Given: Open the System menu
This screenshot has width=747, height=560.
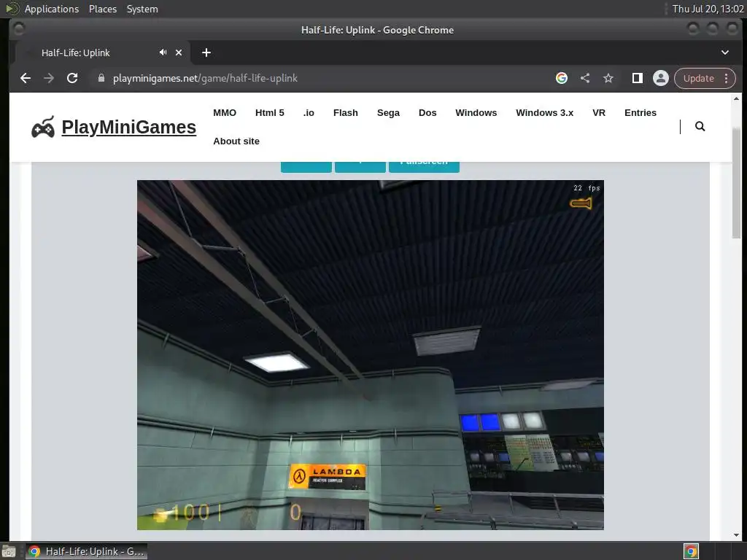Looking at the screenshot, I should tap(142, 9).
